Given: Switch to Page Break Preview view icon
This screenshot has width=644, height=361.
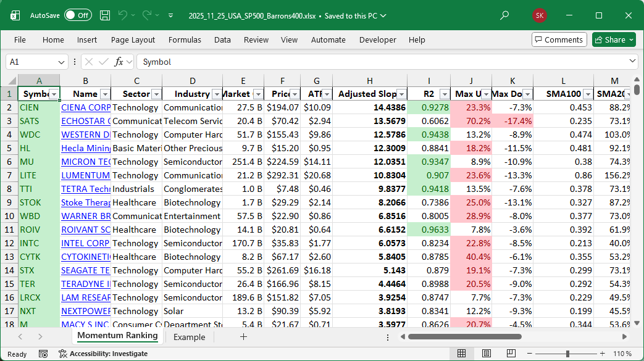Looking at the screenshot, I should (512, 354).
